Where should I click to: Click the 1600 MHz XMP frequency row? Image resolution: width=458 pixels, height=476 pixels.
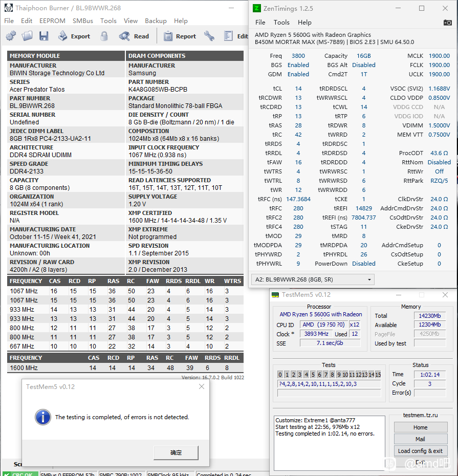[125, 368]
